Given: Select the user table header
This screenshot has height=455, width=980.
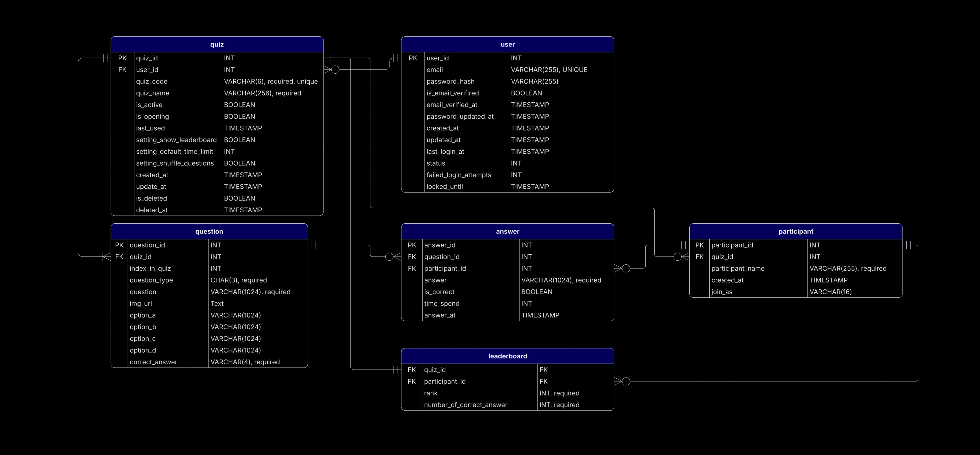Looking at the screenshot, I should click(507, 45).
